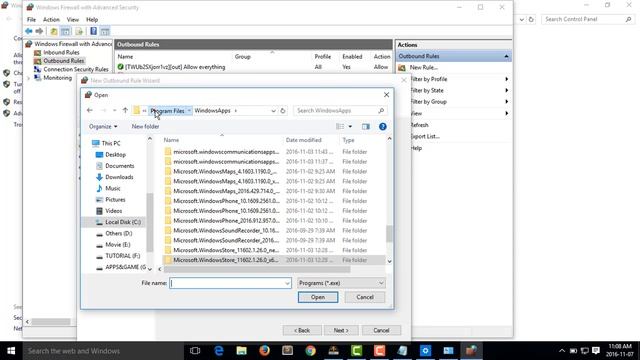The width and height of the screenshot is (640, 360).
Task: Click the back arrow in Firewall toolbar
Action: click(x=29, y=31)
